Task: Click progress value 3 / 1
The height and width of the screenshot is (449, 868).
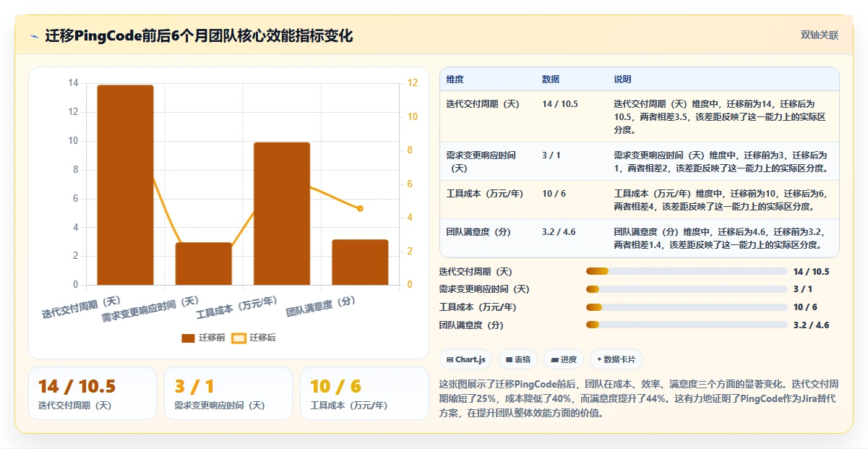Action: pyautogui.click(x=803, y=289)
